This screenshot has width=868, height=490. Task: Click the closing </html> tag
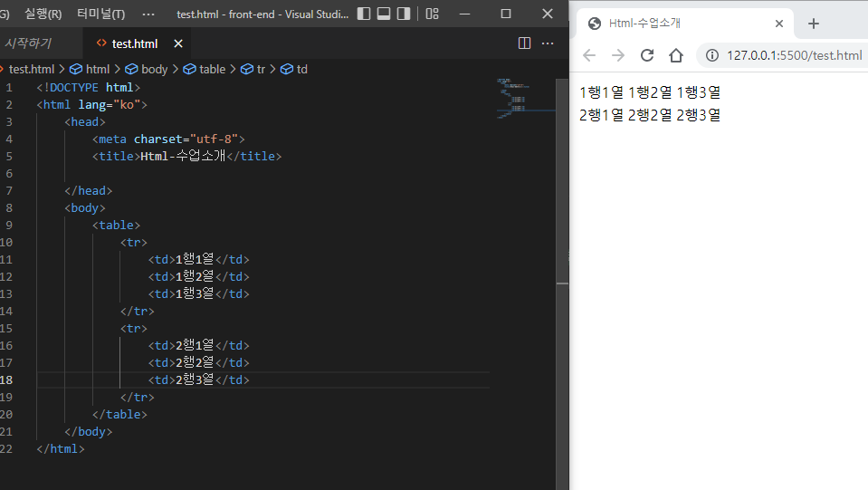[61, 448]
